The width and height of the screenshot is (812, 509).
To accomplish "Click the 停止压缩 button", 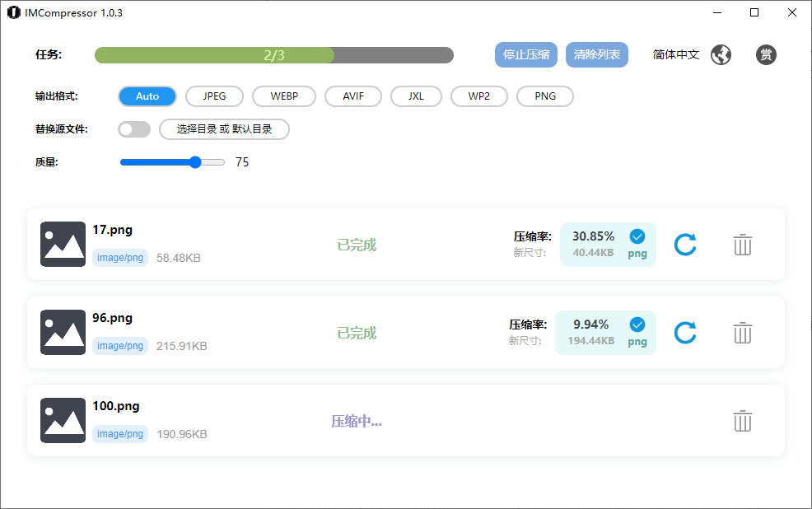I will coord(525,54).
